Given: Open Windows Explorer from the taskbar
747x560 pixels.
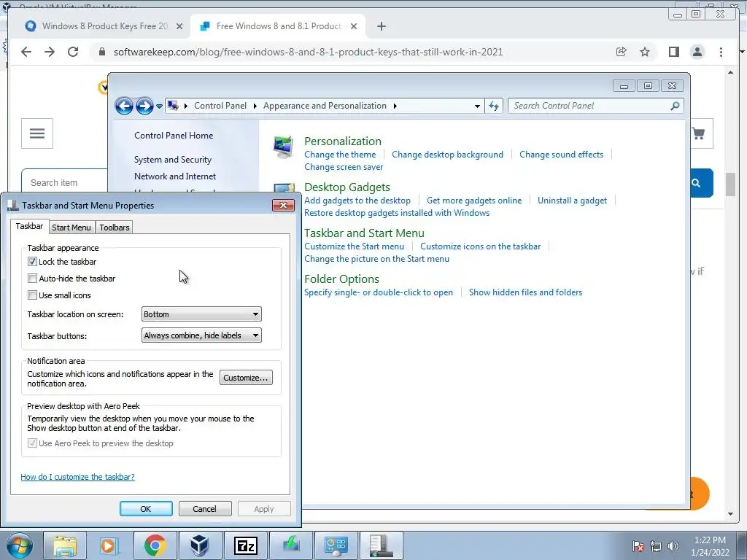Looking at the screenshot, I should [x=65, y=545].
